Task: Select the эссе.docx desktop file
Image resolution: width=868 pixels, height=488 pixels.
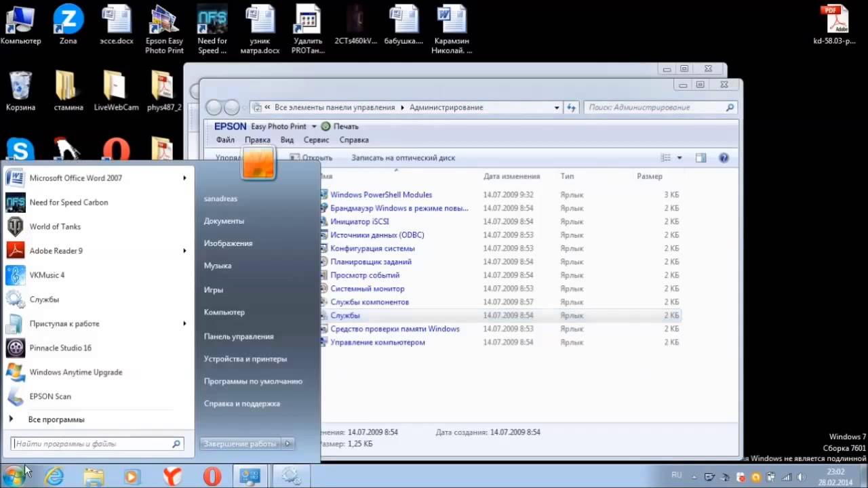Action: pos(116,25)
